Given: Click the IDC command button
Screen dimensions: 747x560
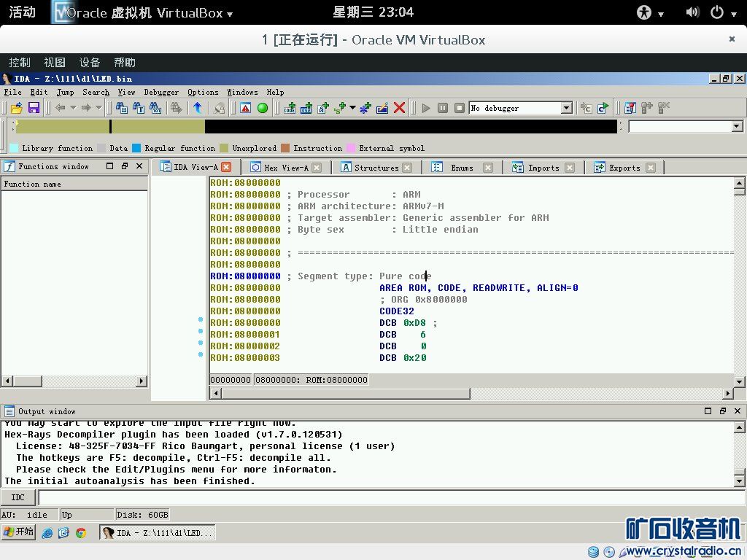Looking at the screenshot, I should pos(18,497).
